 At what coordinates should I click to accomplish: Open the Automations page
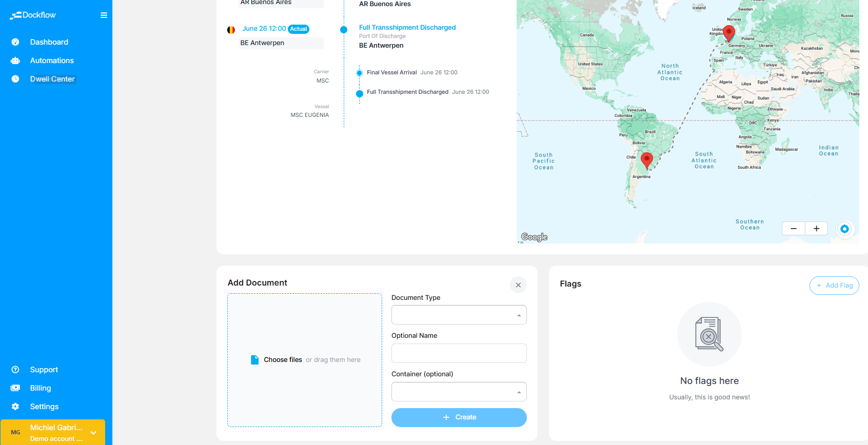[x=52, y=60]
